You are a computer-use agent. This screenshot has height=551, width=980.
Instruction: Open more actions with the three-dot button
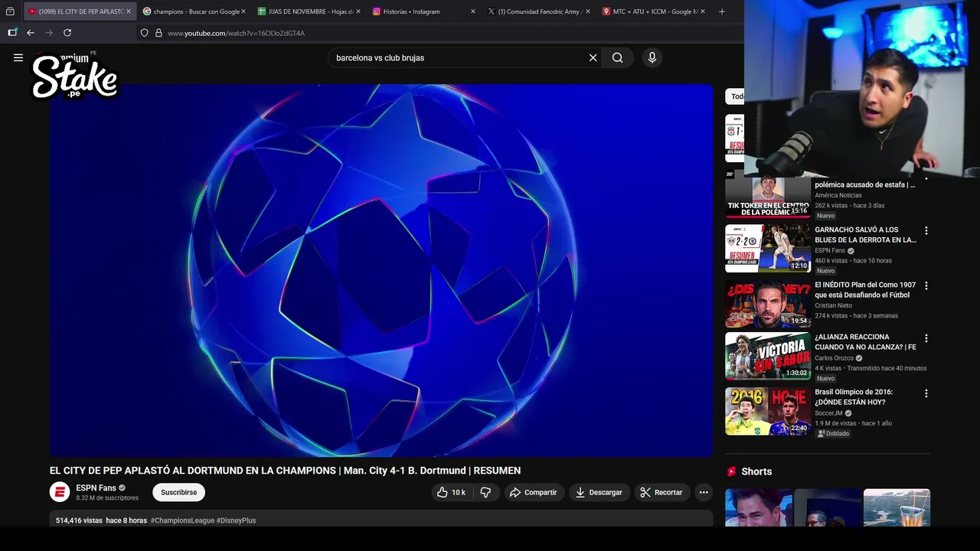click(x=704, y=492)
